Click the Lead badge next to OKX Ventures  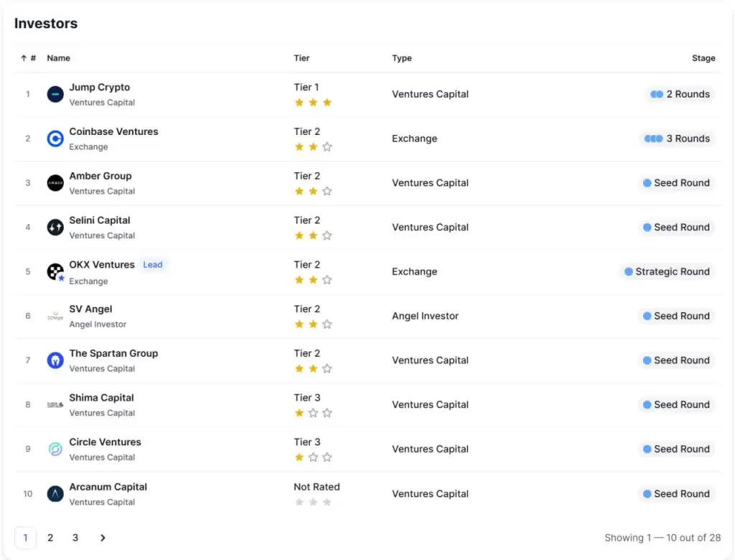tap(153, 265)
